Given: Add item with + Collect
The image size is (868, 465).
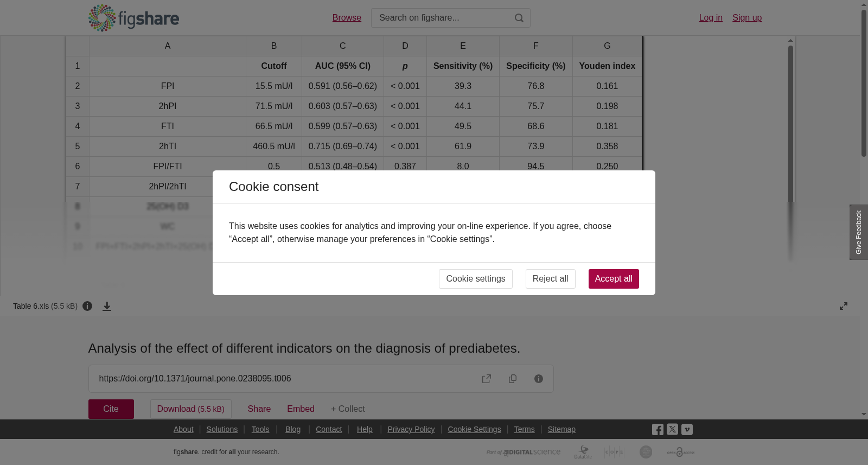Looking at the screenshot, I should point(348,409).
